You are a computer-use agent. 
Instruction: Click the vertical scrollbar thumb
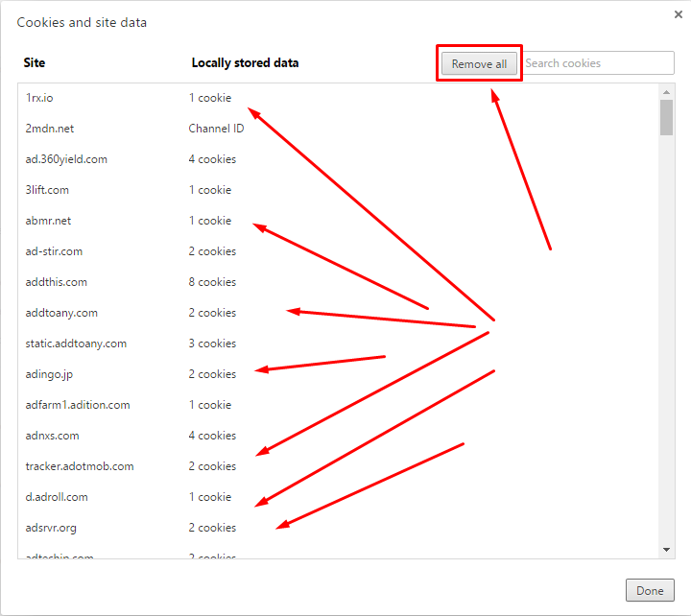[667, 118]
